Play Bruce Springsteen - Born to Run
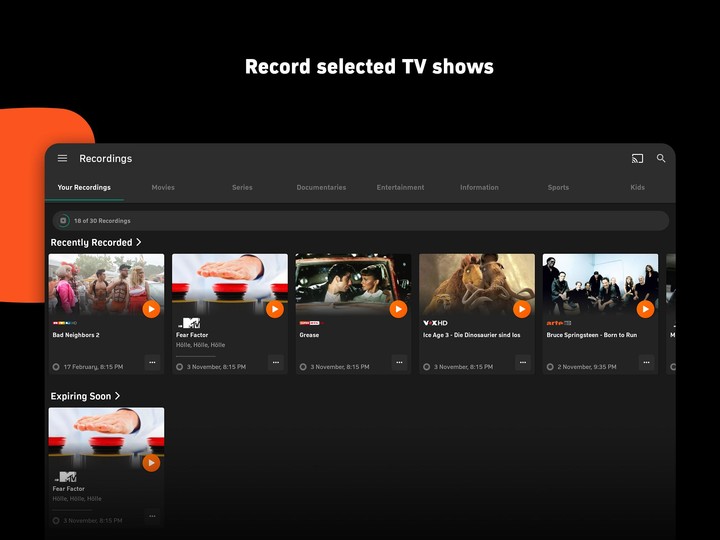Viewport: 720px width, 540px height. pyautogui.click(x=645, y=309)
